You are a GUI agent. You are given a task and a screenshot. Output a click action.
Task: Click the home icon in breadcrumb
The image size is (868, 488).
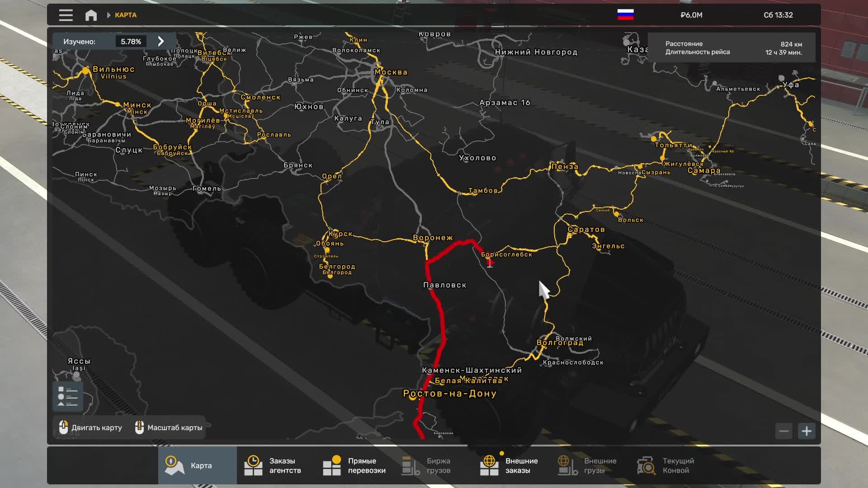coord(91,15)
